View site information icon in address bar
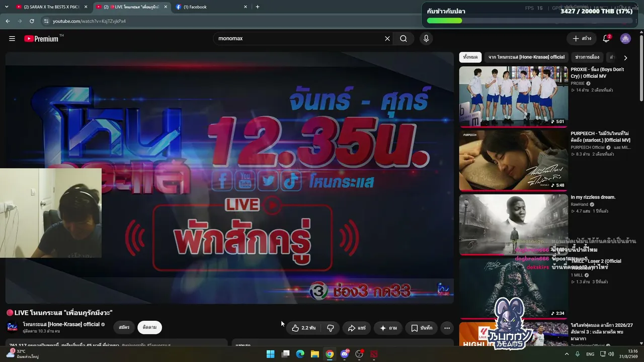This screenshot has height=362, width=644. [46, 21]
